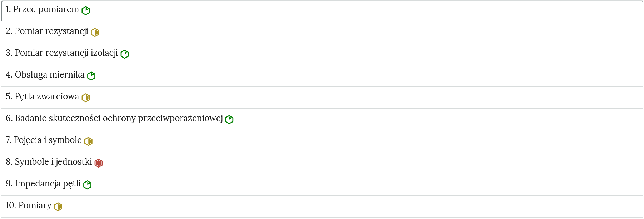This screenshot has width=644, height=219.
Task: Click red hexagon icon beside Symbole i jednostki
Action: (x=99, y=163)
